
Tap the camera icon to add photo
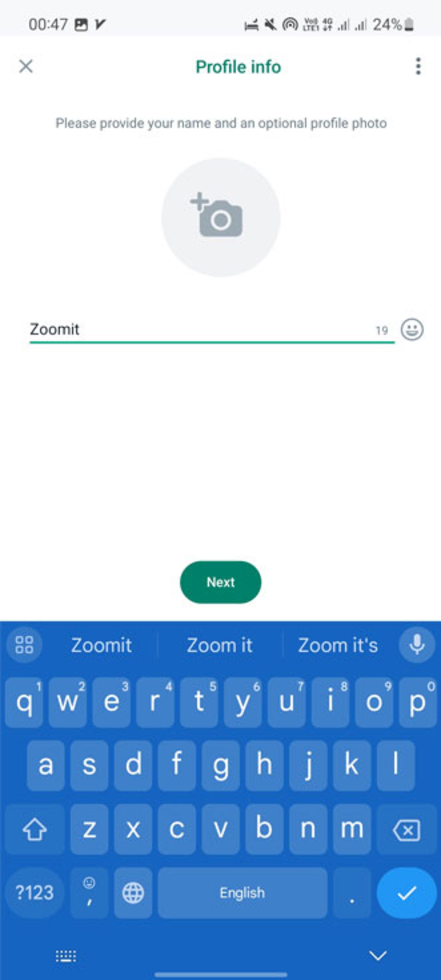[220, 219]
